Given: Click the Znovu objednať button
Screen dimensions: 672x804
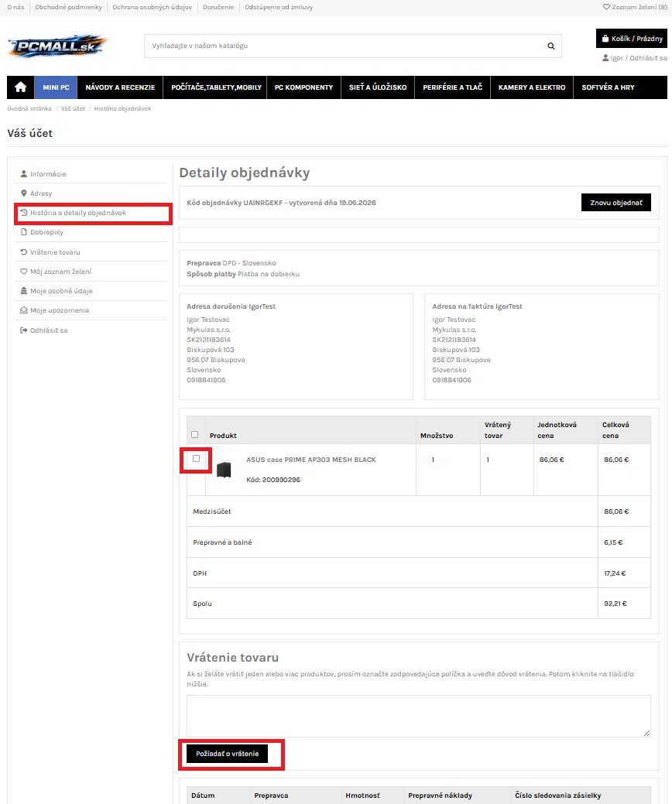Looking at the screenshot, I should pyautogui.click(x=616, y=203).
